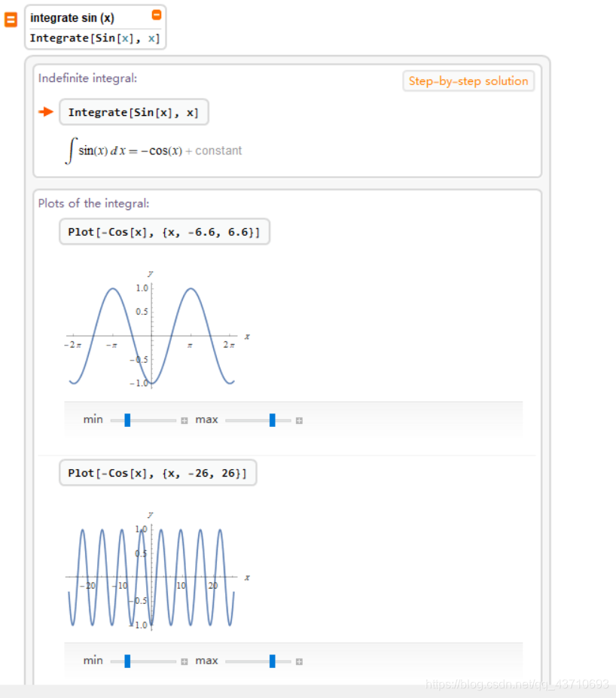This screenshot has width=616, height=698.
Task: Click the max slider under the -26 to 26 plot
Action: tap(272, 661)
